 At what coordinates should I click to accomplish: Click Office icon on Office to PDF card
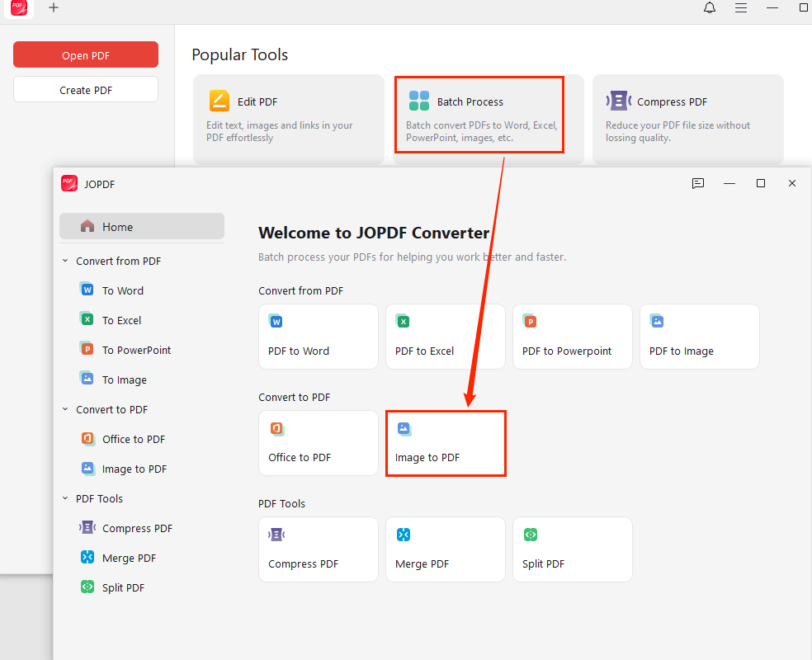pos(276,429)
